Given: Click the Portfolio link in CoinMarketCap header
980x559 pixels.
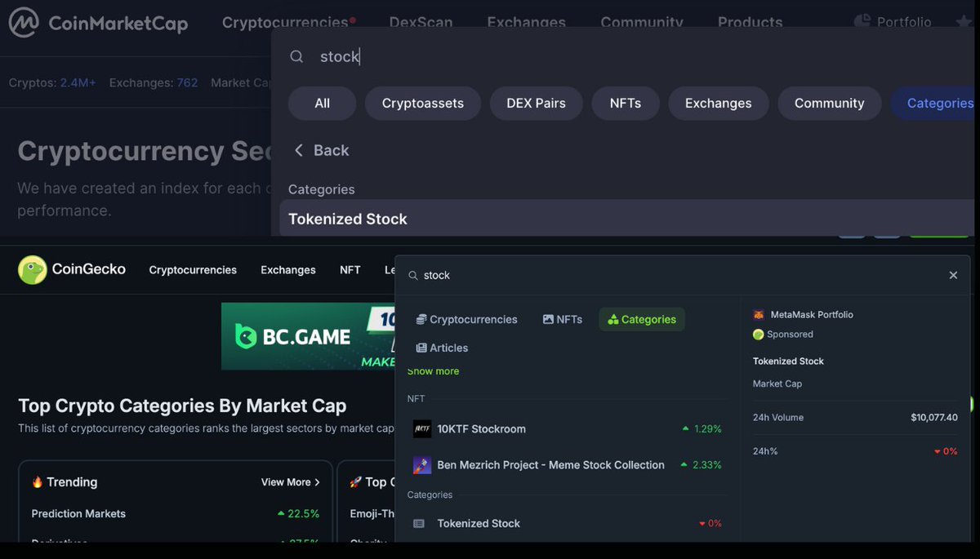Looking at the screenshot, I should (x=904, y=22).
